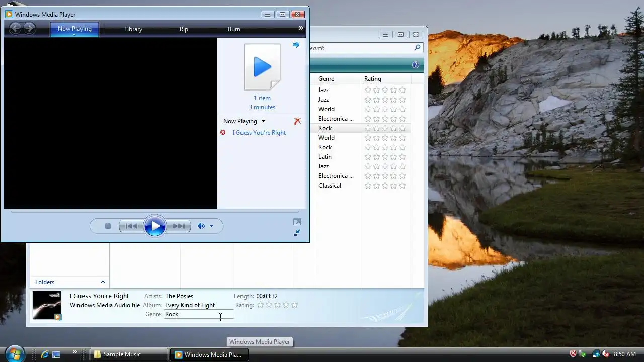Rate the Latin song using its stars
The height and width of the screenshot is (362, 644).
click(385, 157)
